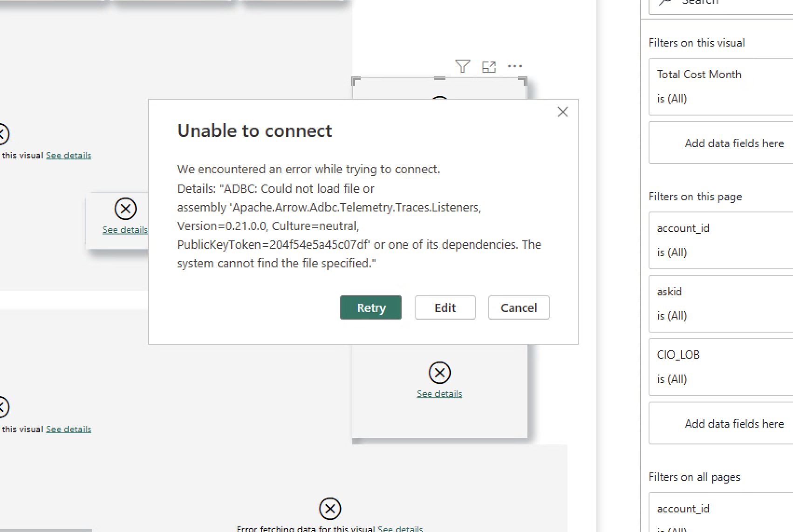The image size is (793, 532).
Task: Click the 'PublicKeyToken=204f54e5a45c07df' error text
Action: pyautogui.click(x=273, y=245)
